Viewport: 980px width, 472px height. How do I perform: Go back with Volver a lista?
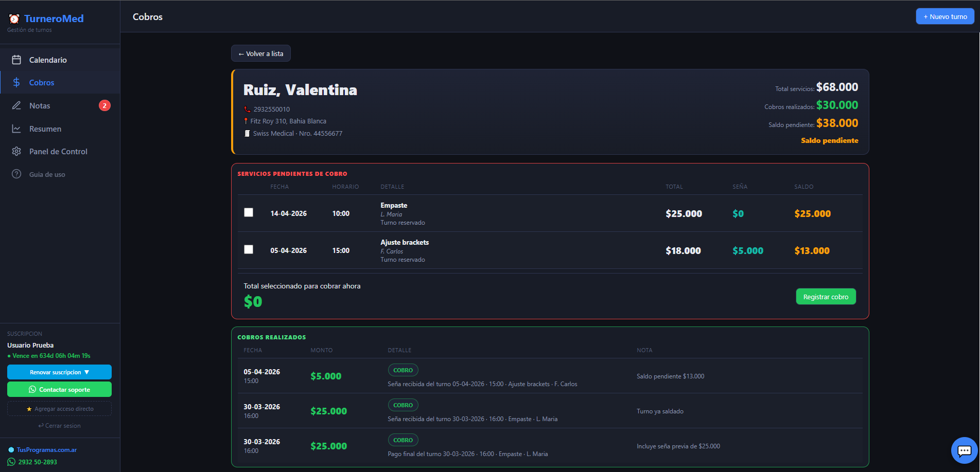click(x=260, y=53)
